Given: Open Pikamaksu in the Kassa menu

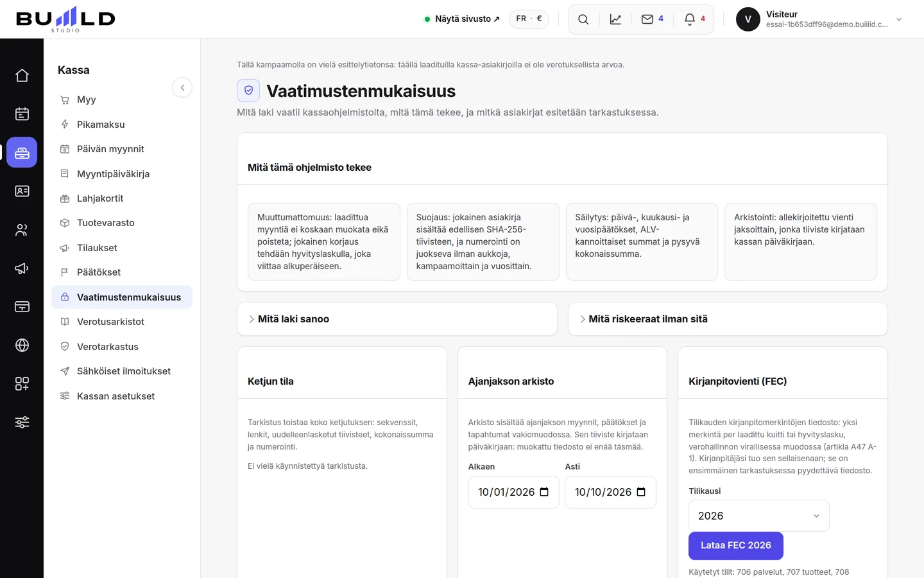Looking at the screenshot, I should [x=122, y=125].
